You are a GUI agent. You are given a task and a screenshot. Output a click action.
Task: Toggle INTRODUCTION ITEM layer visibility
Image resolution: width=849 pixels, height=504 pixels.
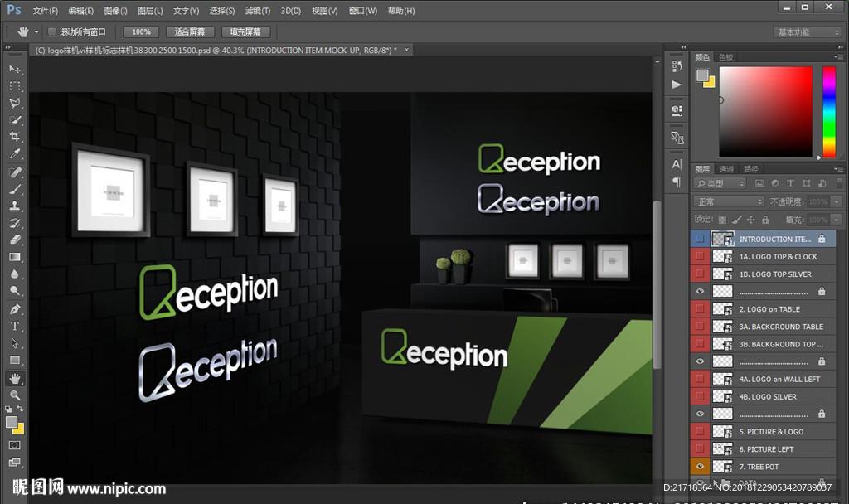click(x=700, y=239)
